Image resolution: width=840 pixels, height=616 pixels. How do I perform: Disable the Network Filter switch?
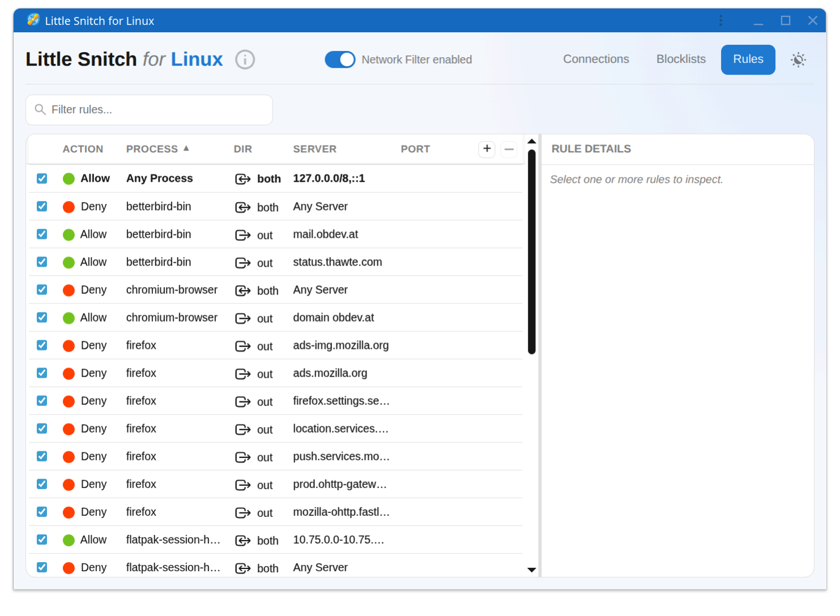click(340, 59)
